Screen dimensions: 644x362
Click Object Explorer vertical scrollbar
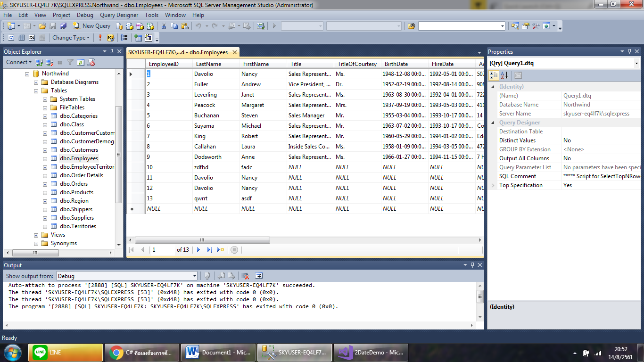[119, 154]
